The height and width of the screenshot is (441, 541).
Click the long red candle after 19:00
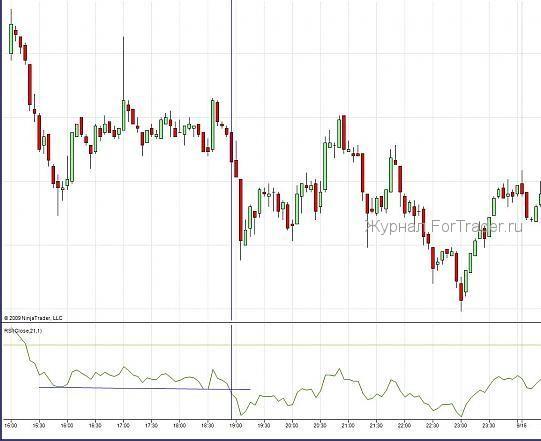tap(241, 210)
